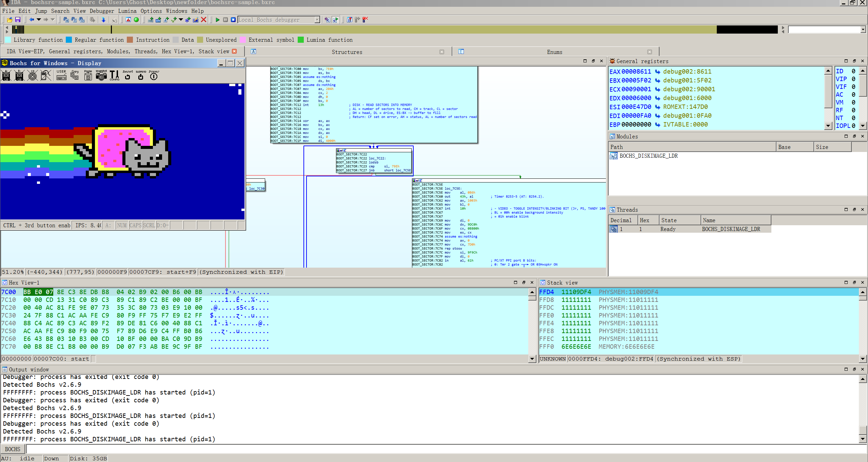
Task: Pause the debugged process
Action: coord(225,20)
